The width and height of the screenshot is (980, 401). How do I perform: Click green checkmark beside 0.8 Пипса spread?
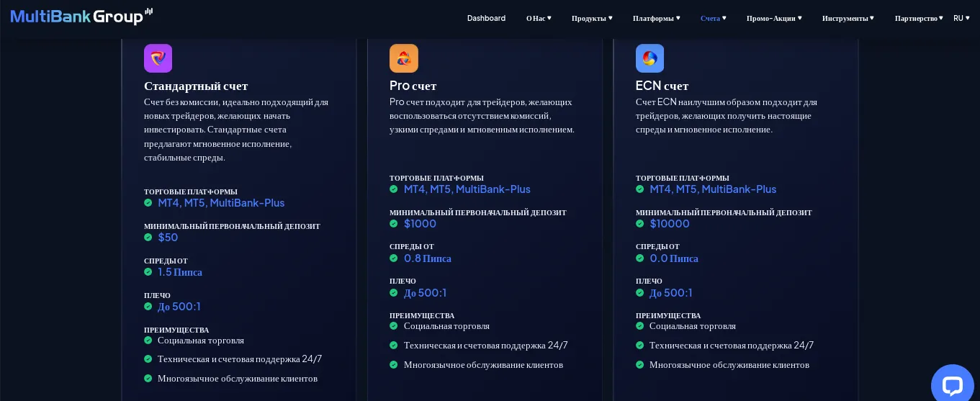click(394, 258)
